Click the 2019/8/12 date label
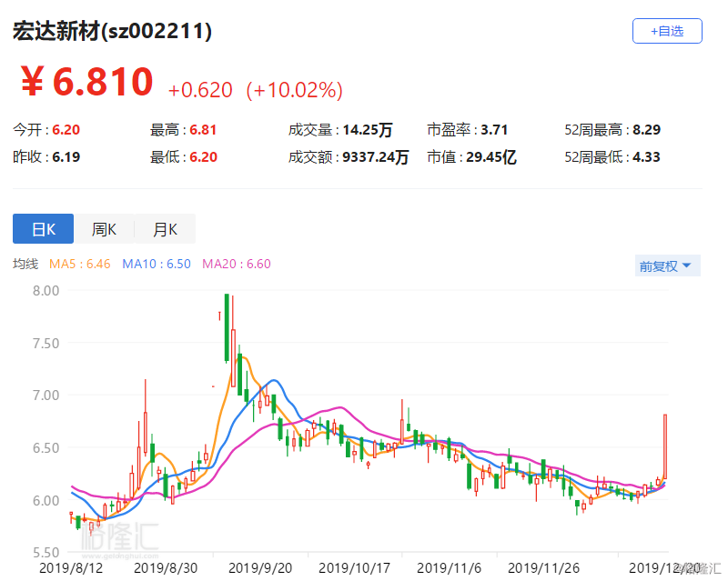 [71, 568]
